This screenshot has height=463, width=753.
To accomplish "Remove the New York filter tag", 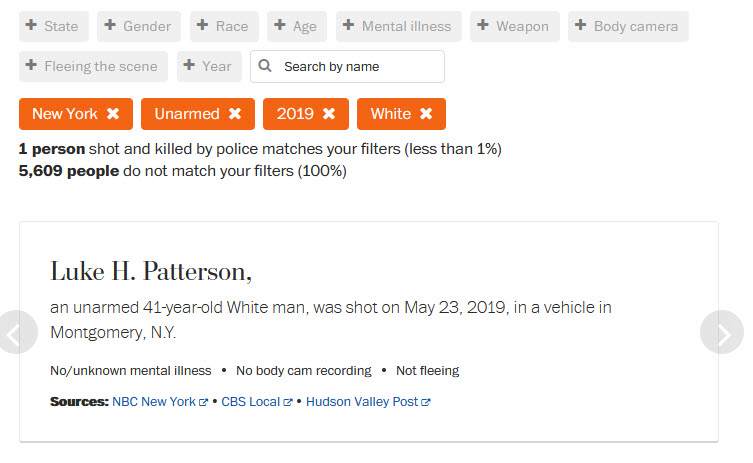I will click(113, 114).
